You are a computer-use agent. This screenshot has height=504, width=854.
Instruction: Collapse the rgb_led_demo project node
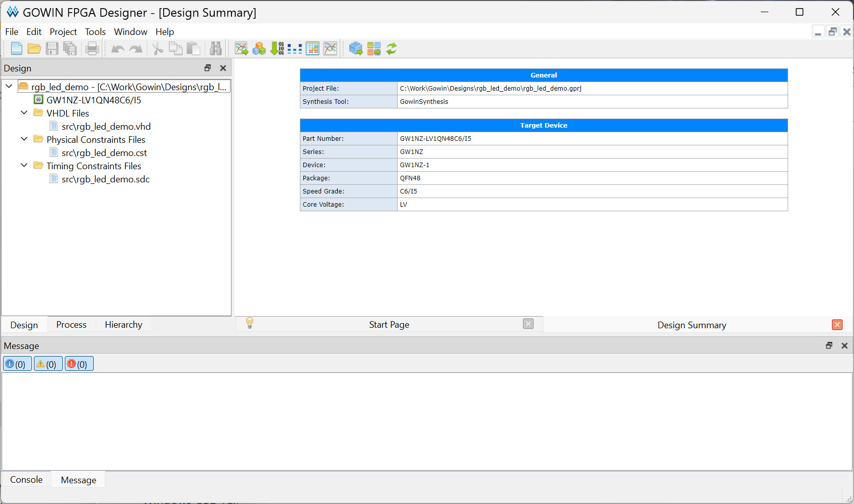pos(9,86)
